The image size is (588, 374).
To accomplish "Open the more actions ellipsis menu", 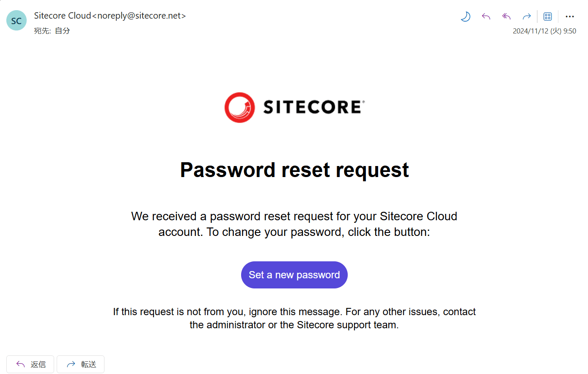I will [570, 17].
